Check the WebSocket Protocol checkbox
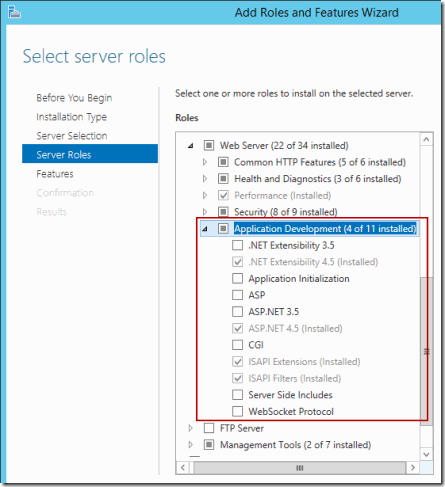Image resolution: width=445 pixels, height=487 pixels. click(x=237, y=411)
